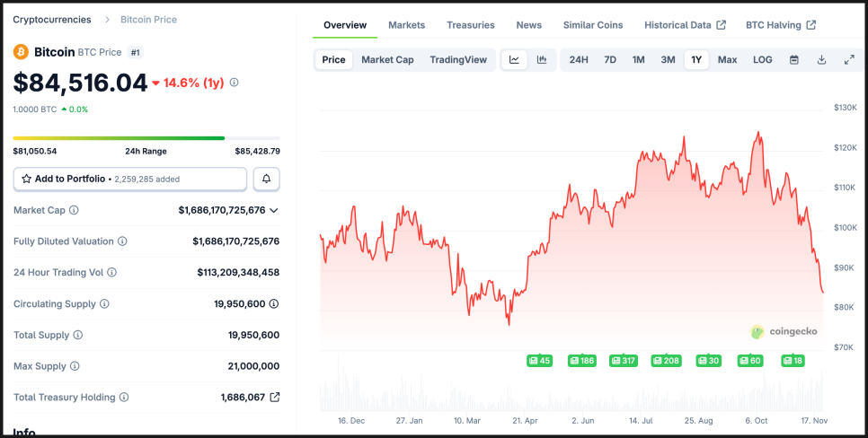
Task: Open the Markets tab
Action: 406,25
